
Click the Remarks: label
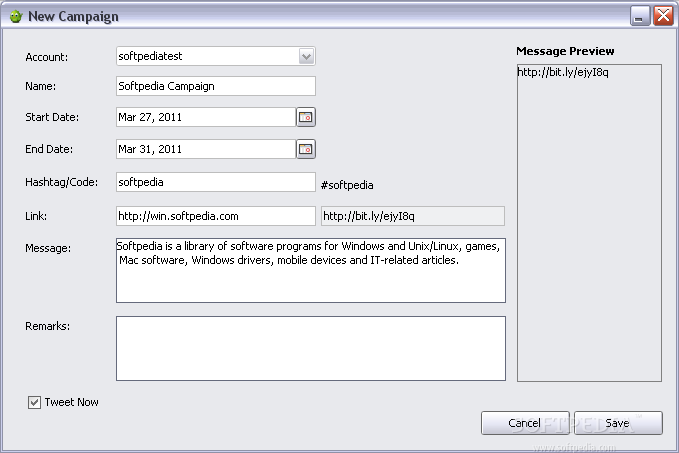(48, 326)
